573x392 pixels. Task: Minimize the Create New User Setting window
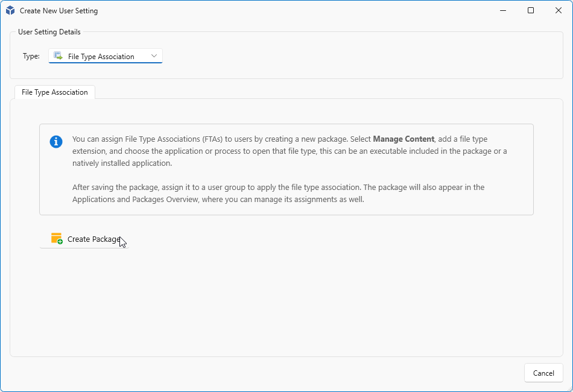[503, 10]
